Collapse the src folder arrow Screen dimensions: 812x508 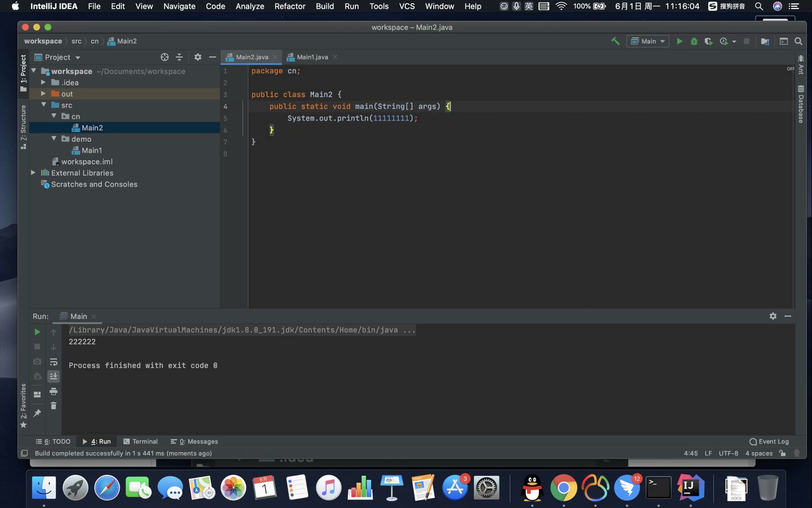44,104
